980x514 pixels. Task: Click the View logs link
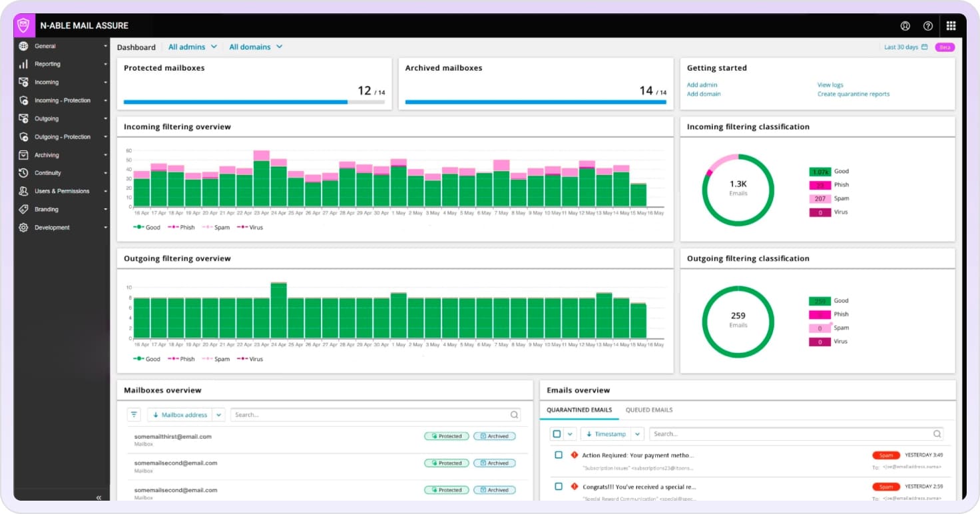(x=830, y=85)
